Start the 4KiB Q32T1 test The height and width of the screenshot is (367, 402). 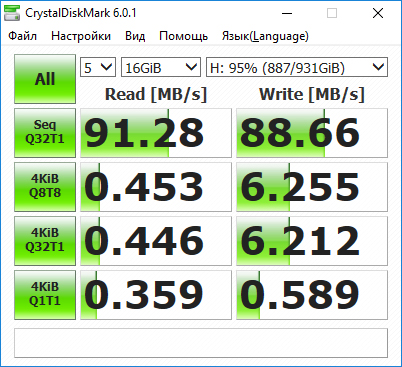[x=45, y=241]
